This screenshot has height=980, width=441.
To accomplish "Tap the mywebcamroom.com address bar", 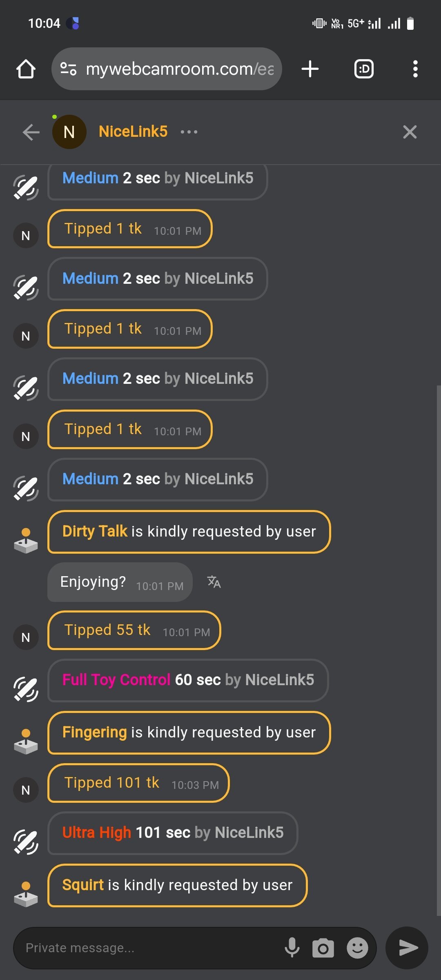I will (180, 69).
